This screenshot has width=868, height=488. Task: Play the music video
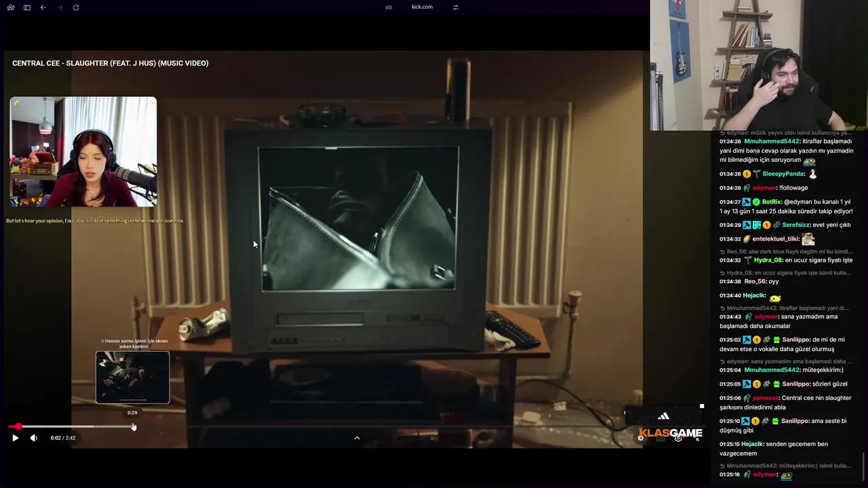tap(15, 438)
